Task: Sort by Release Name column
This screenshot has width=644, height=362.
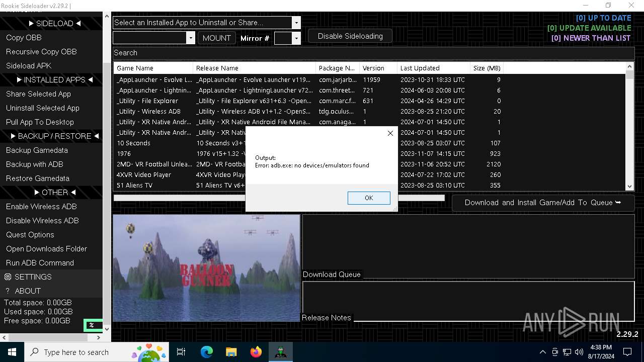Action: (254, 68)
